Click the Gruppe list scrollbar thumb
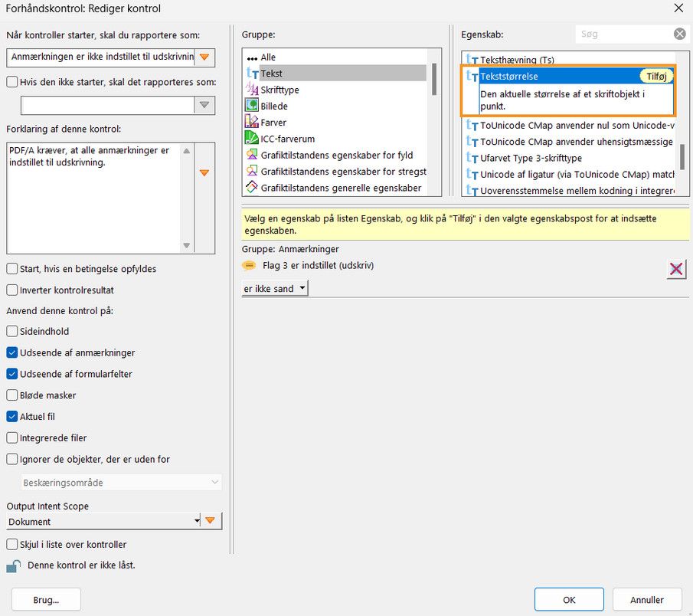Screen dimensions: 693x616 [434, 79]
